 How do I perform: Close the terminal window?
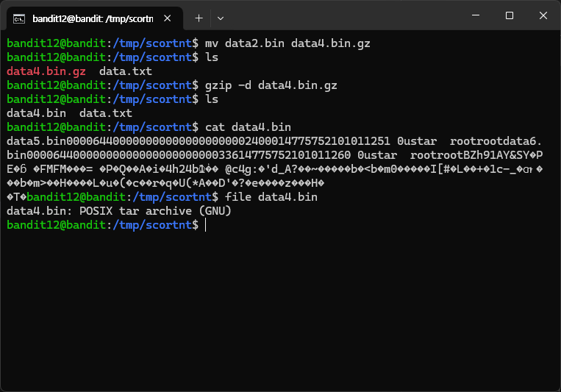(x=543, y=15)
